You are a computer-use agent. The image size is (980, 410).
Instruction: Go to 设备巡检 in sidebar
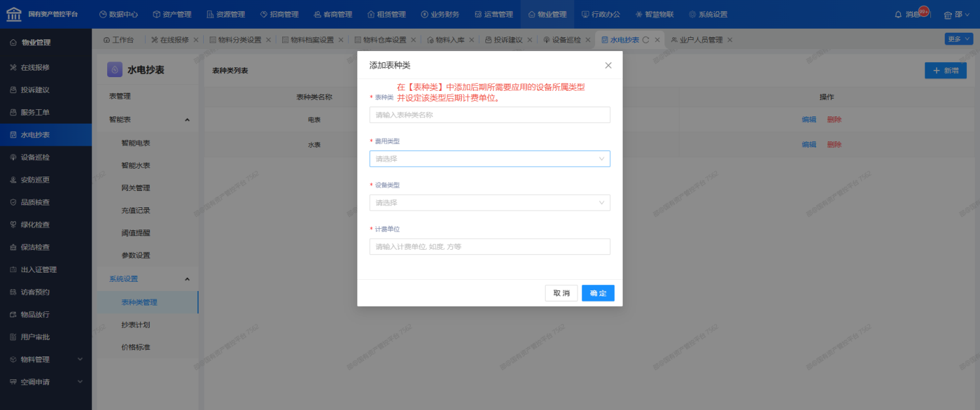(46, 158)
